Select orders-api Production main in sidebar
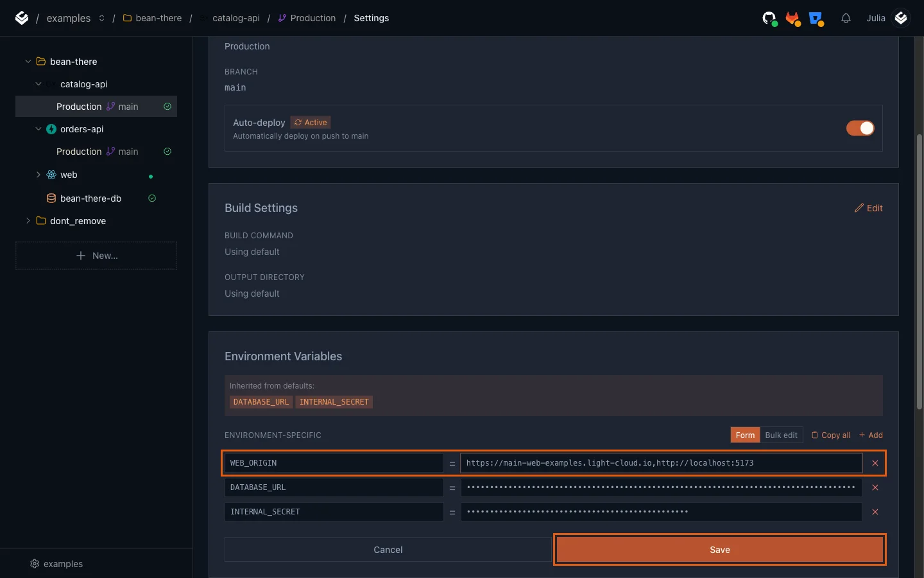924x578 pixels. [x=96, y=152]
